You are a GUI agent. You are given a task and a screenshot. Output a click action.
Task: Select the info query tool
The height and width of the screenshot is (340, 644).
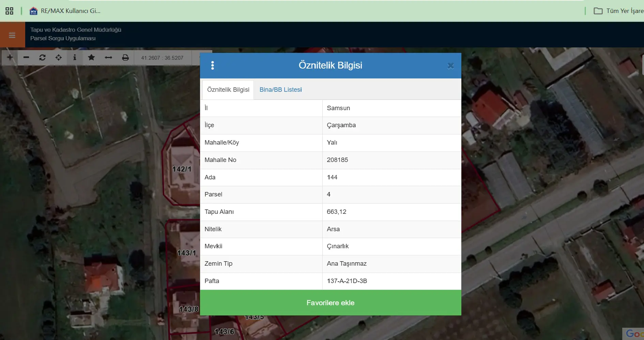point(75,57)
